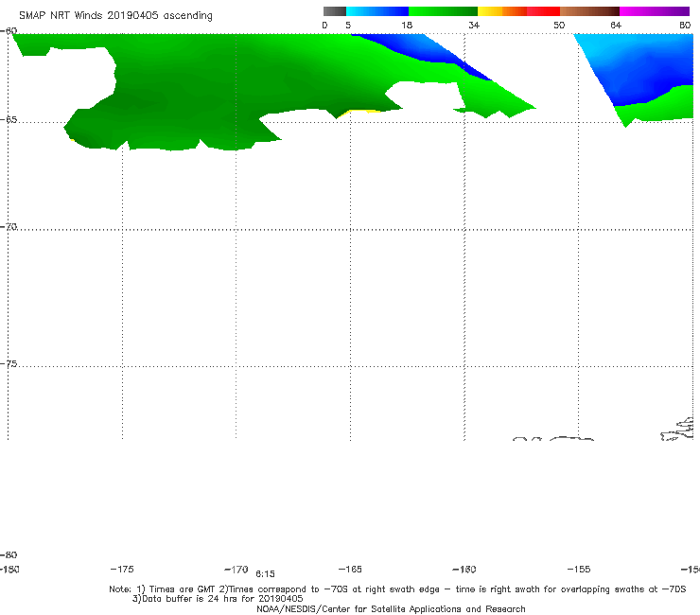Viewport: 700px width, 615px height.
Task: Click the longitude axis label '-170'
Action: click(x=236, y=569)
